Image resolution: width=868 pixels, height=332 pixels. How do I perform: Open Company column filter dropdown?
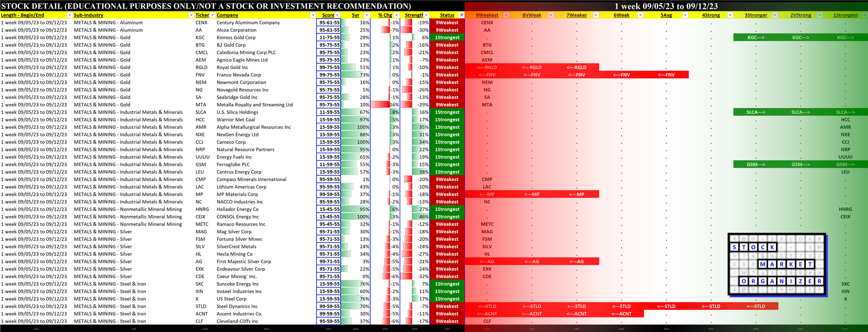[x=313, y=15]
